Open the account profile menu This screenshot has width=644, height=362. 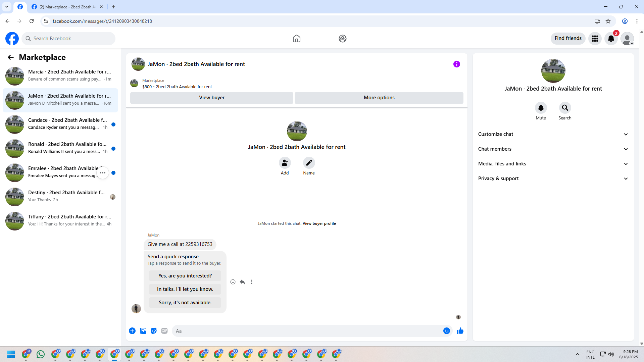tap(627, 39)
